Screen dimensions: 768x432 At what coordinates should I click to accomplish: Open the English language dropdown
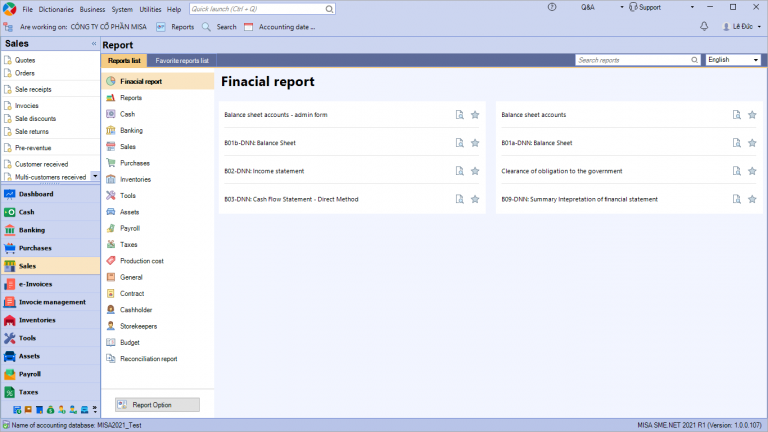point(733,60)
